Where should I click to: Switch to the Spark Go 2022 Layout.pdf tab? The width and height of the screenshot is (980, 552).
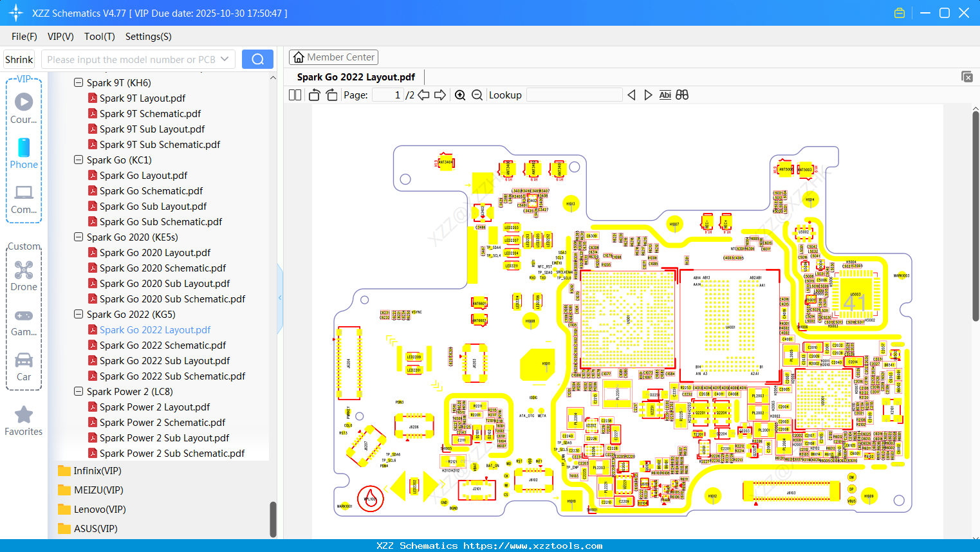click(x=356, y=77)
